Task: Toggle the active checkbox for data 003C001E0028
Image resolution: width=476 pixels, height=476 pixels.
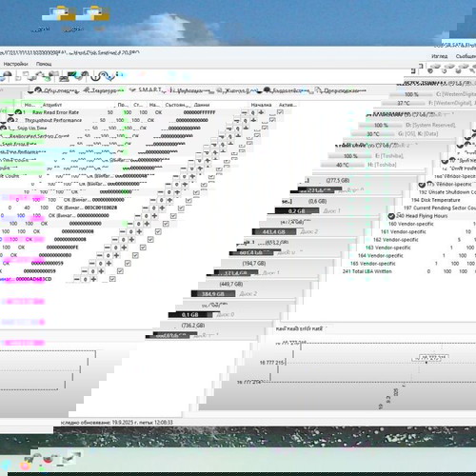Action: click(x=181, y=208)
